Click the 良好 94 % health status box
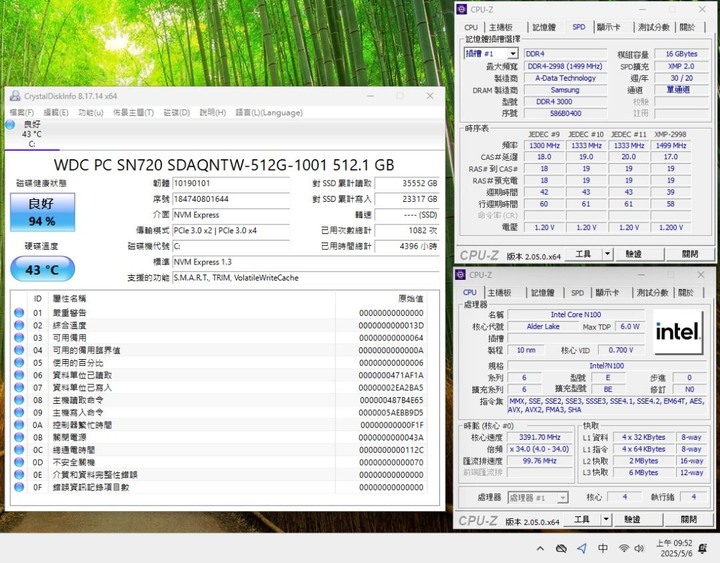Viewport: 720px width, 563px height. 42,212
